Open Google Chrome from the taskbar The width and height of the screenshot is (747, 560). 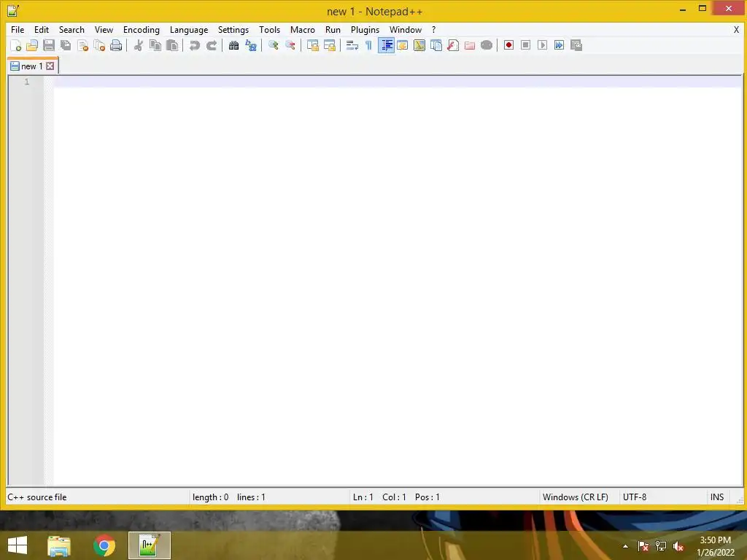pyautogui.click(x=104, y=545)
